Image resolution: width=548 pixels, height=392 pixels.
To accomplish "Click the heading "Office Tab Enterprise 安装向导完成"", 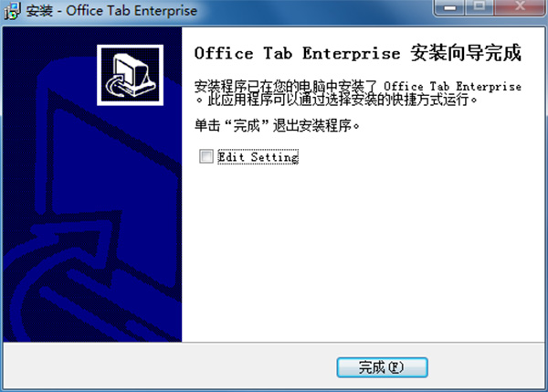I will point(357,54).
